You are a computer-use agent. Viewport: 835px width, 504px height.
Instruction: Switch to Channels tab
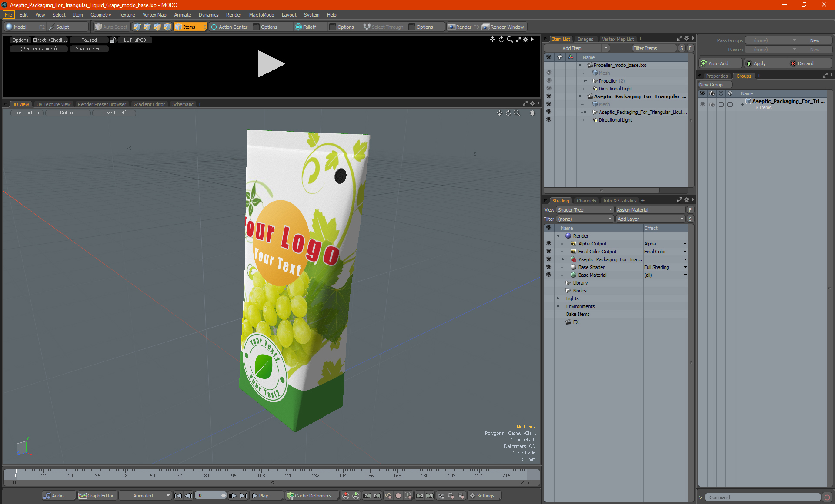(x=586, y=201)
